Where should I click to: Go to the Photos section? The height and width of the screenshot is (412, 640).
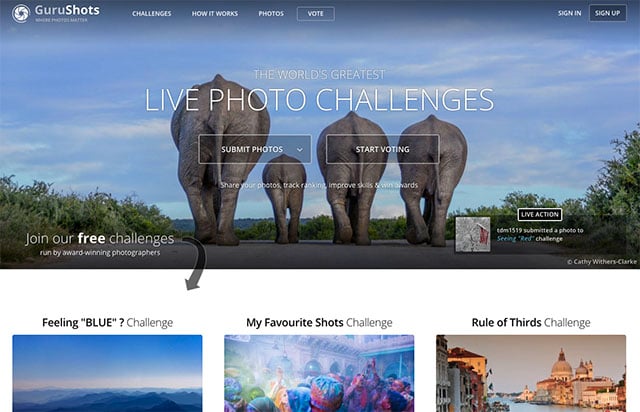pos(271,13)
